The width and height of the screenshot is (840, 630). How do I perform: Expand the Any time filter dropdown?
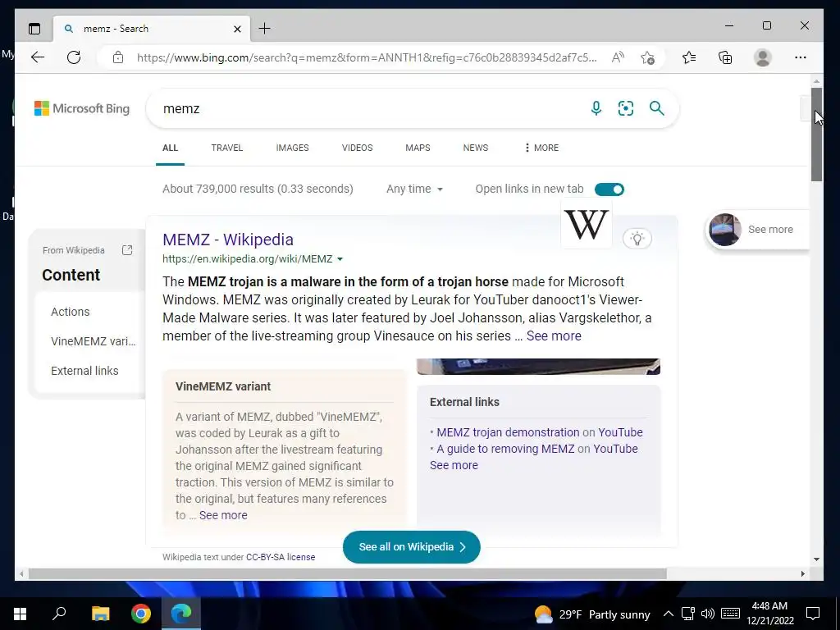(x=414, y=189)
